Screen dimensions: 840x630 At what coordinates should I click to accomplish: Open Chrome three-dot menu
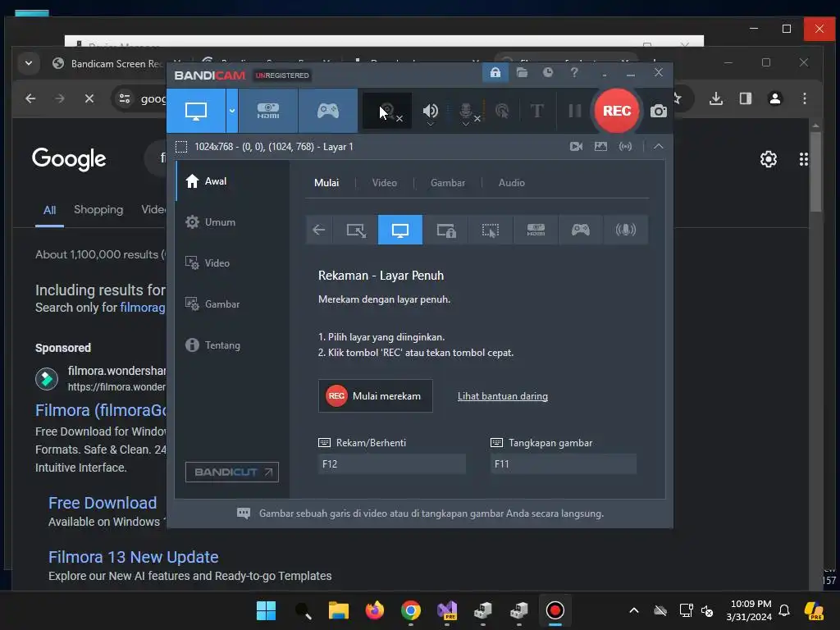click(x=804, y=98)
